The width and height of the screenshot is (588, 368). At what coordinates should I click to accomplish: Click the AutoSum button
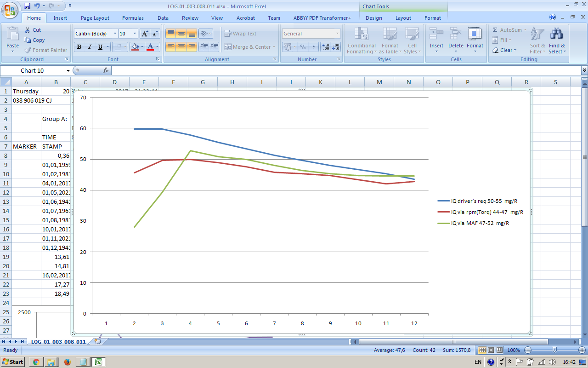click(x=507, y=30)
